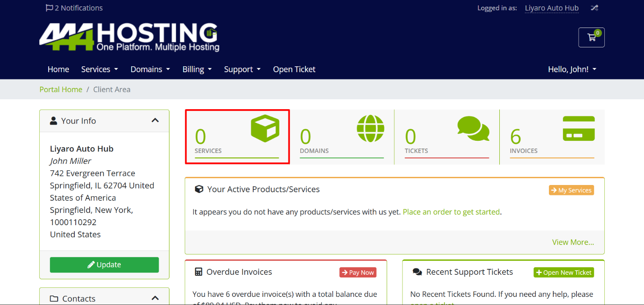Viewport: 644px width, 305px height.
Task: Click the shuffle icon beside Liyaro Auto Hub
Action: (x=594, y=8)
